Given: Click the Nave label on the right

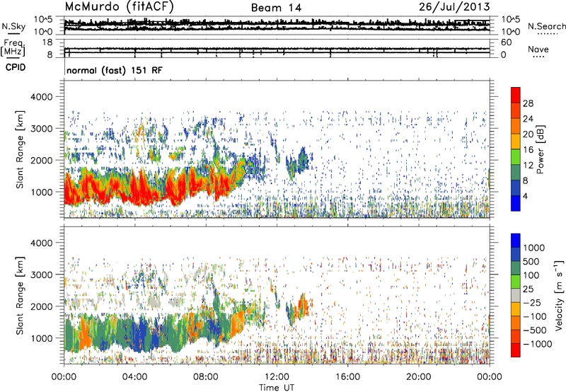Looking at the screenshot, I should [x=538, y=50].
